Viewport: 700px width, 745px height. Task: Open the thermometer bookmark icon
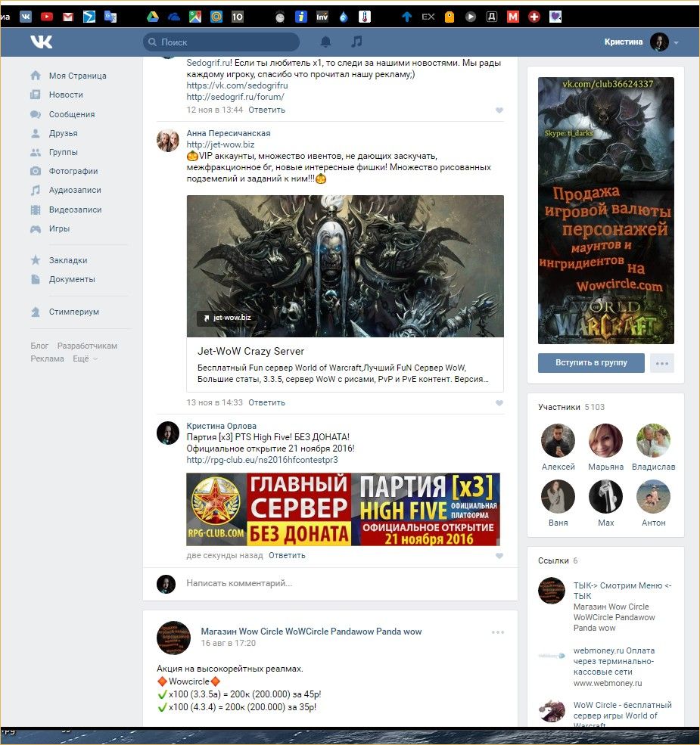pyautogui.click(x=364, y=17)
